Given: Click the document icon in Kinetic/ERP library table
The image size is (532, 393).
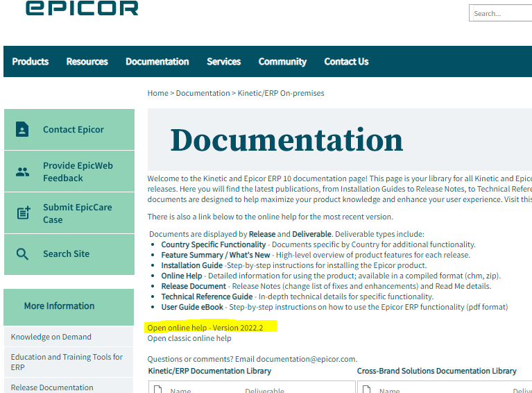Looking at the screenshot, I should [157, 390].
